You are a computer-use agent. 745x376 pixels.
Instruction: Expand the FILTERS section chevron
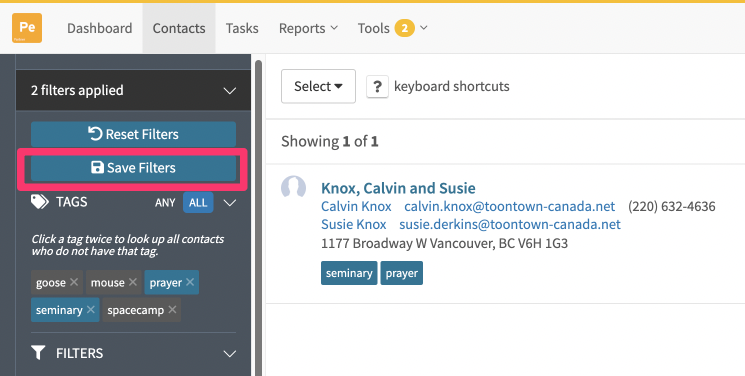(230, 354)
